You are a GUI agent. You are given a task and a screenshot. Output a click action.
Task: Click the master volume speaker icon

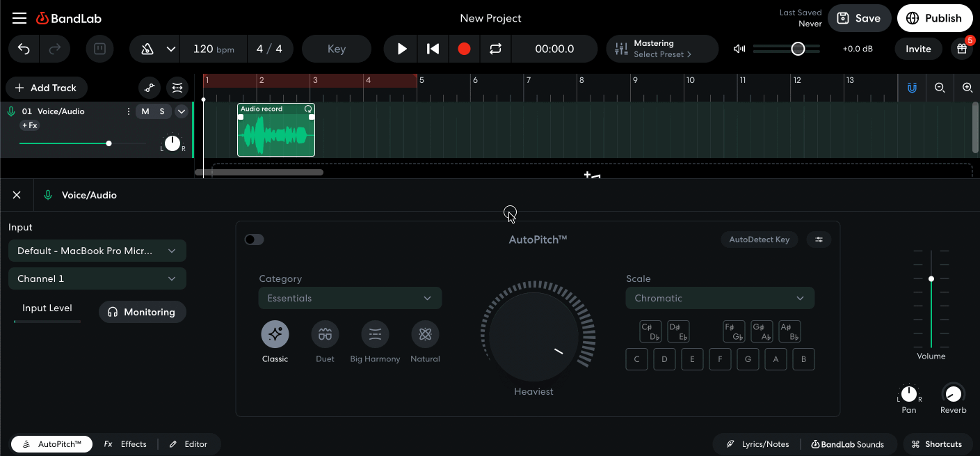(739, 49)
